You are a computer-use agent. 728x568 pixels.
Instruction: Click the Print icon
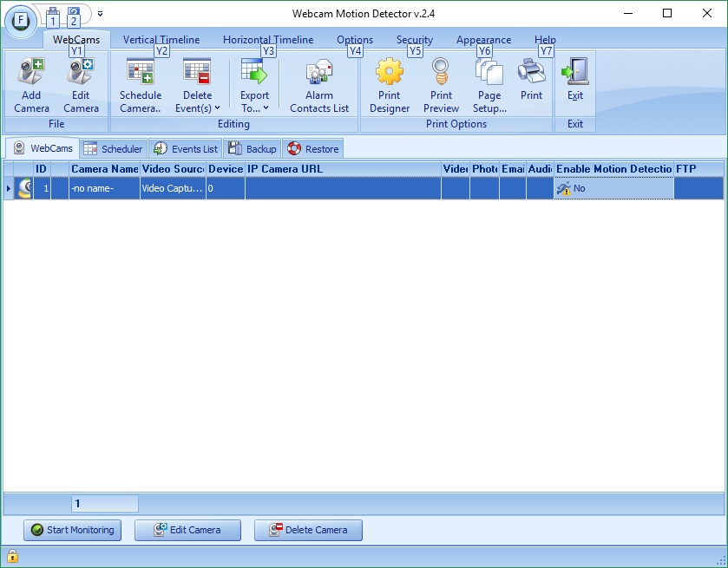point(532,82)
